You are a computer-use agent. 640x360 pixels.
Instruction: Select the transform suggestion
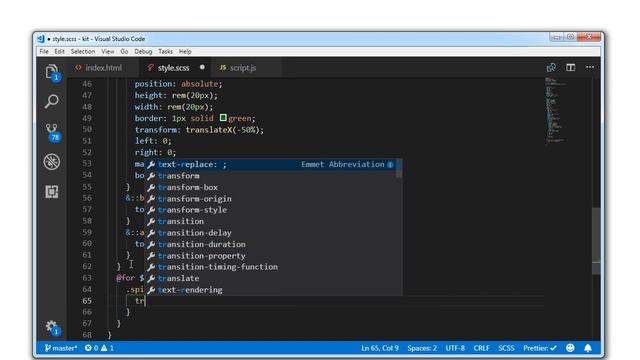(270, 176)
